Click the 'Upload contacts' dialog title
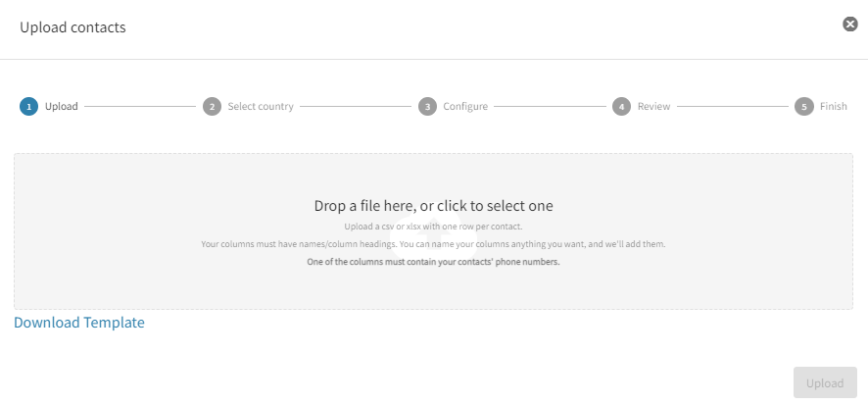868x405 pixels. point(72,27)
